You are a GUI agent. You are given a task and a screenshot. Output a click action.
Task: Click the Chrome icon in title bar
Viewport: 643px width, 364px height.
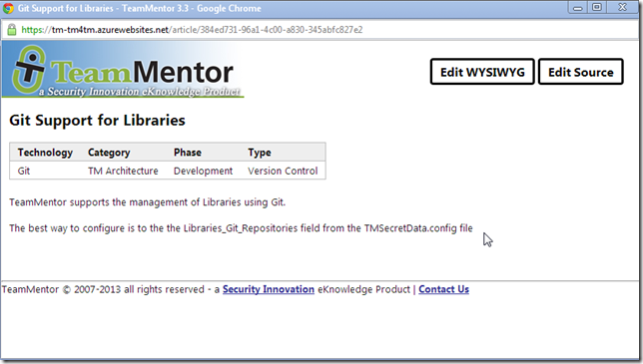[x=8, y=8]
